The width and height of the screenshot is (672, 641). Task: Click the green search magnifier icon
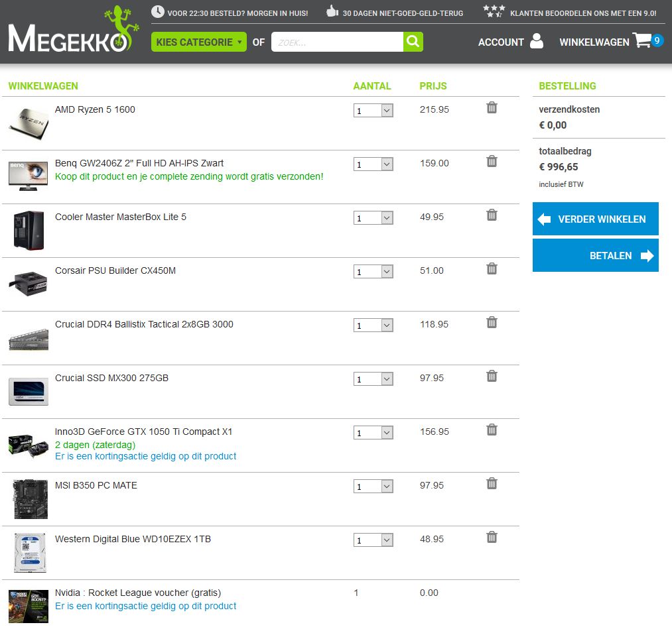tap(413, 42)
